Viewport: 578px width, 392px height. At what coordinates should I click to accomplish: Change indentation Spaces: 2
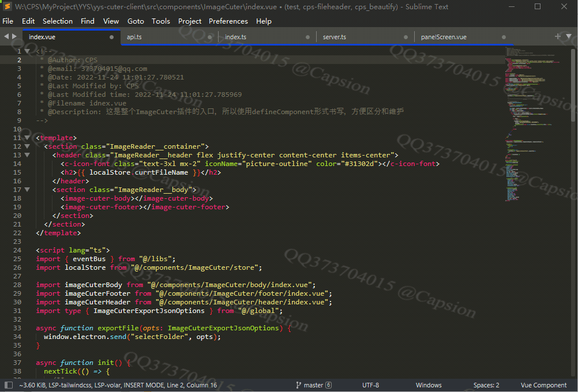tap(486, 385)
